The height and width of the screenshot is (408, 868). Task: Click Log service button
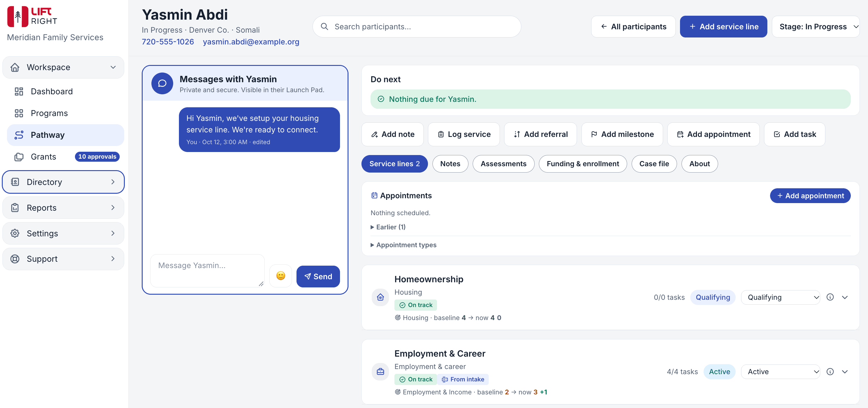click(x=464, y=134)
